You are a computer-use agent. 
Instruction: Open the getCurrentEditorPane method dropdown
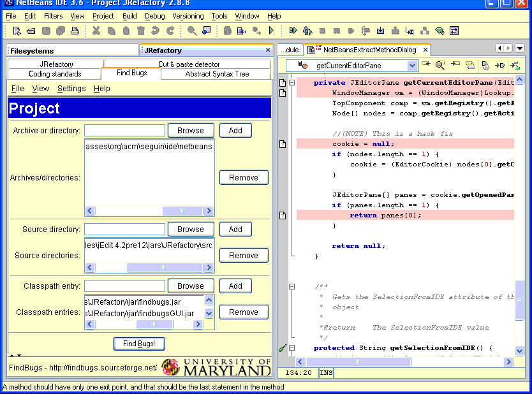(412, 66)
